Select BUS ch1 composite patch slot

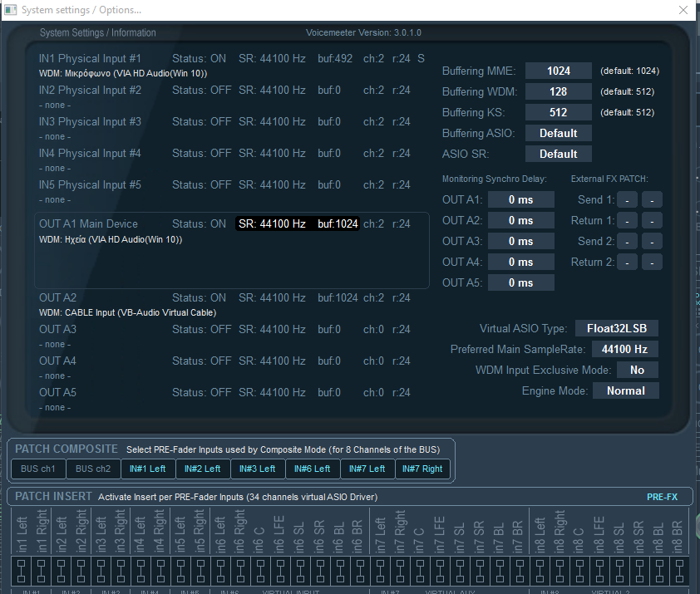pos(38,469)
